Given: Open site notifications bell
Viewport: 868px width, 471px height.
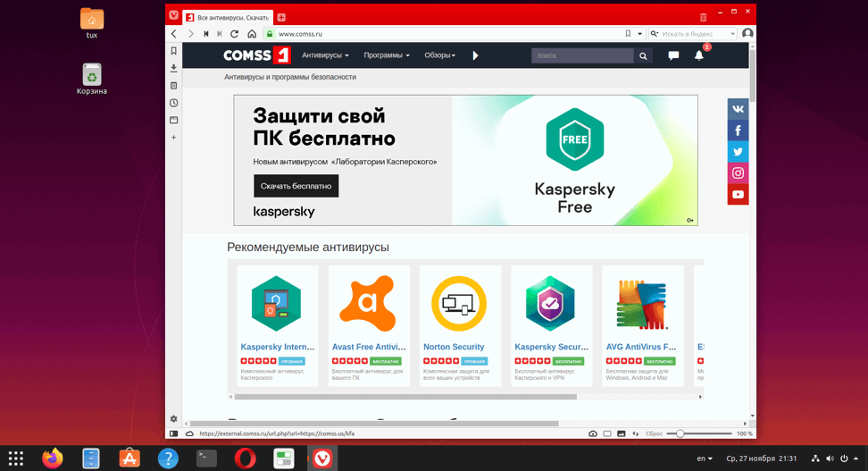Looking at the screenshot, I should point(699,55).
